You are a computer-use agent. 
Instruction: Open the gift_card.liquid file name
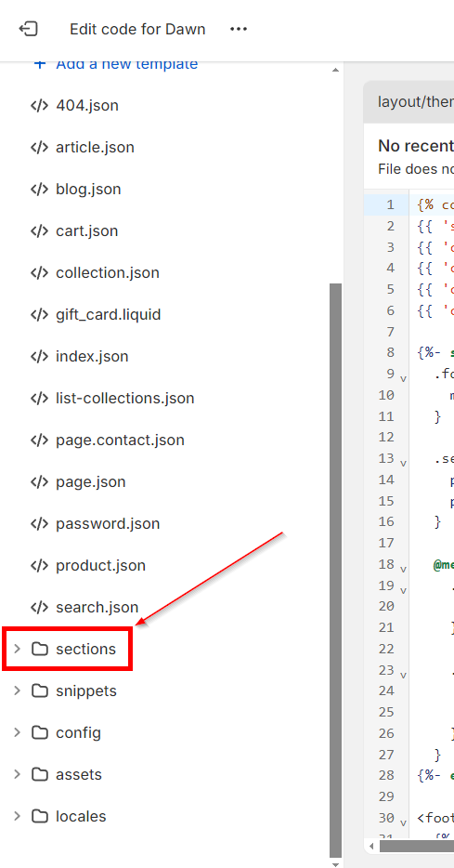109,314
